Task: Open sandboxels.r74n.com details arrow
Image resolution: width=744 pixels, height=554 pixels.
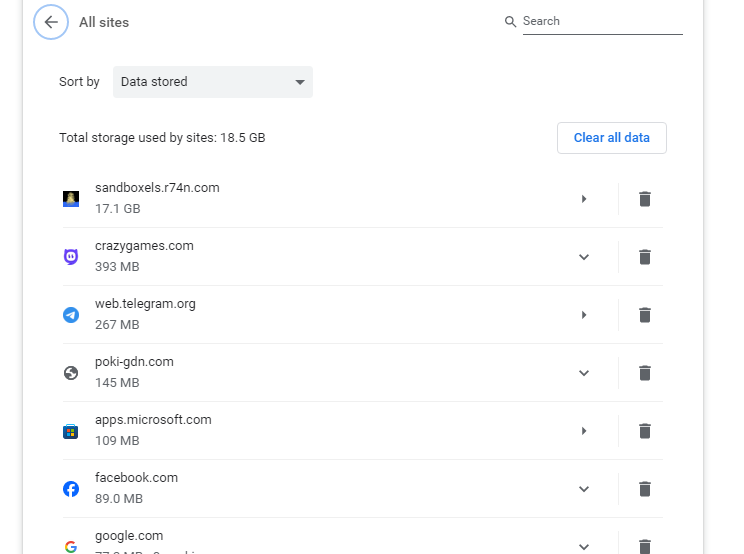Action: point(584,199)
